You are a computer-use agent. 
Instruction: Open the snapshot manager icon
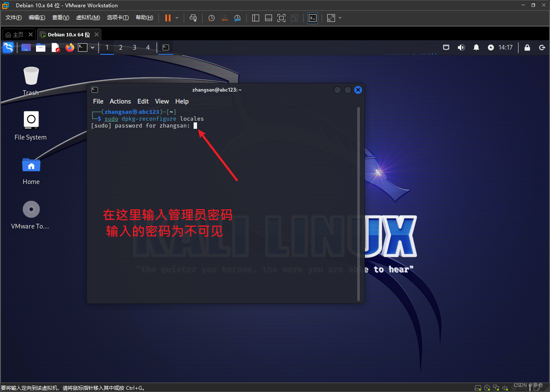(237, 18)
